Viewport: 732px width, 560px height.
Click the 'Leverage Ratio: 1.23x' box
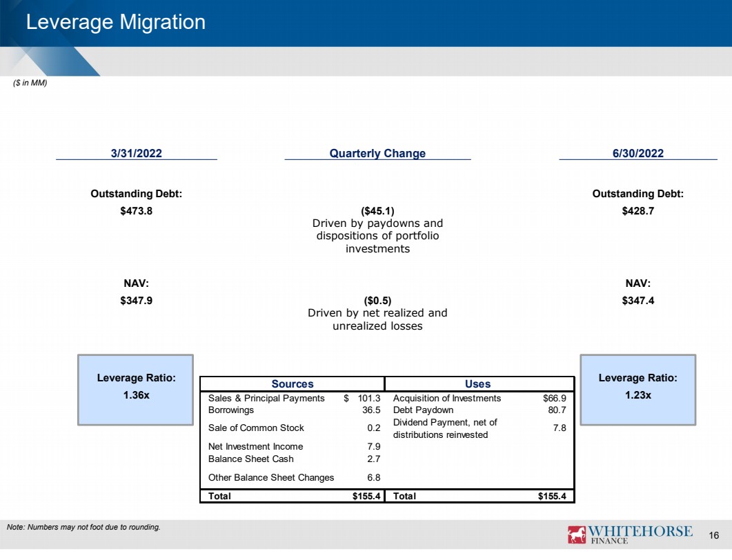637,390
